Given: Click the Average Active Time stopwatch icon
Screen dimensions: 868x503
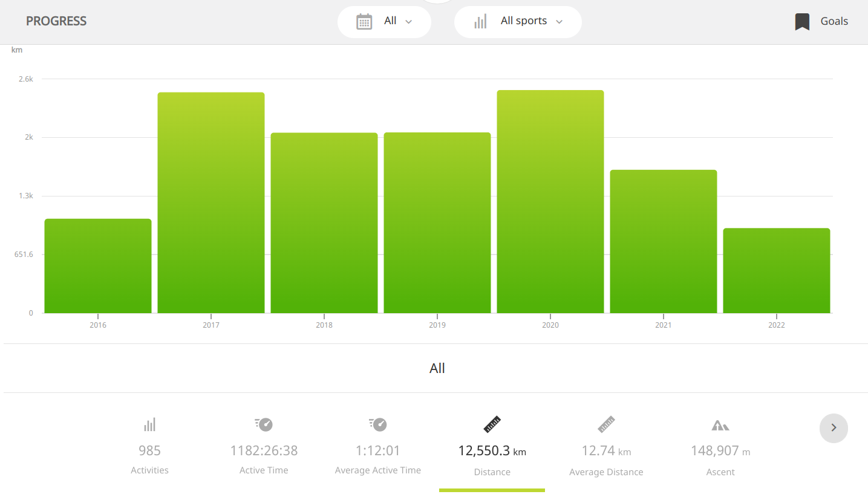Looking at the screenshot, I should click(378, 424).
